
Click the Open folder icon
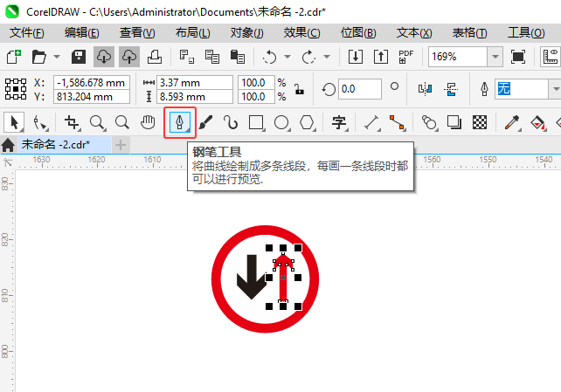pyautogui.click(x=39, y=57)
